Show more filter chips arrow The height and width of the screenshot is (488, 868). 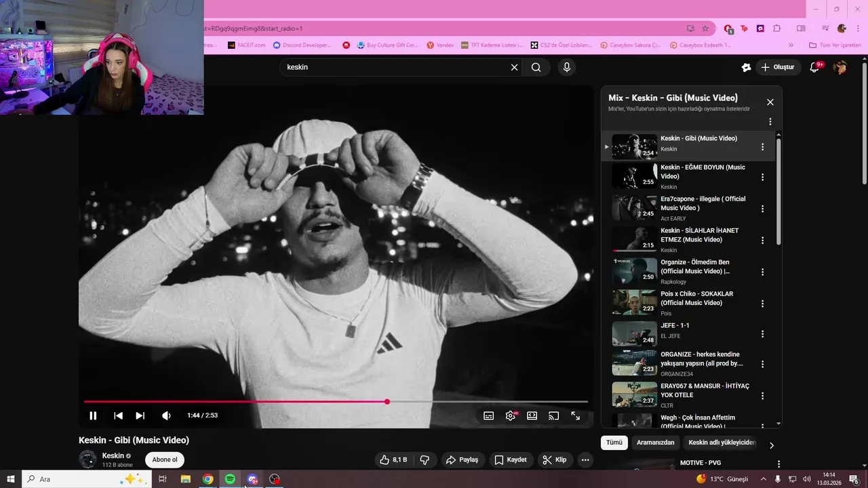[x=771, y=445]
